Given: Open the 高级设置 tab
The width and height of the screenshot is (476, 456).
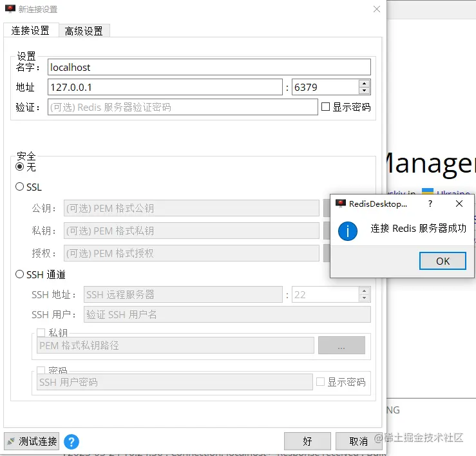Looking at the screenshot, I should [x=84, y=31].
